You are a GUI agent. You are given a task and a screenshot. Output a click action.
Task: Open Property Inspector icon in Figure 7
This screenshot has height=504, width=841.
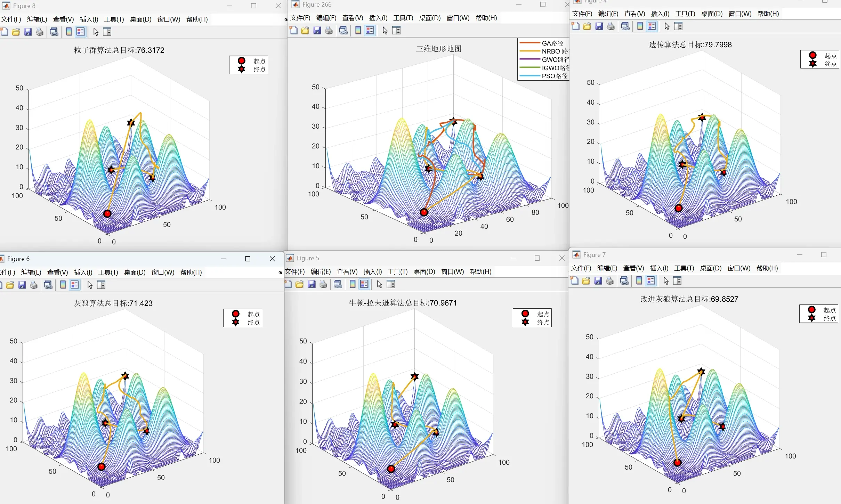click(677, 281)
